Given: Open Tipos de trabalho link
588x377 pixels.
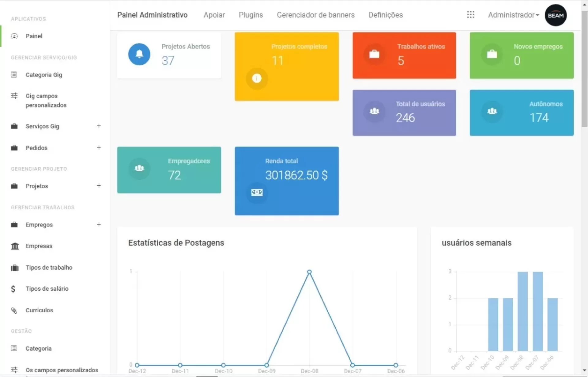Looking at the screenshot, I should tap(49, 267).
